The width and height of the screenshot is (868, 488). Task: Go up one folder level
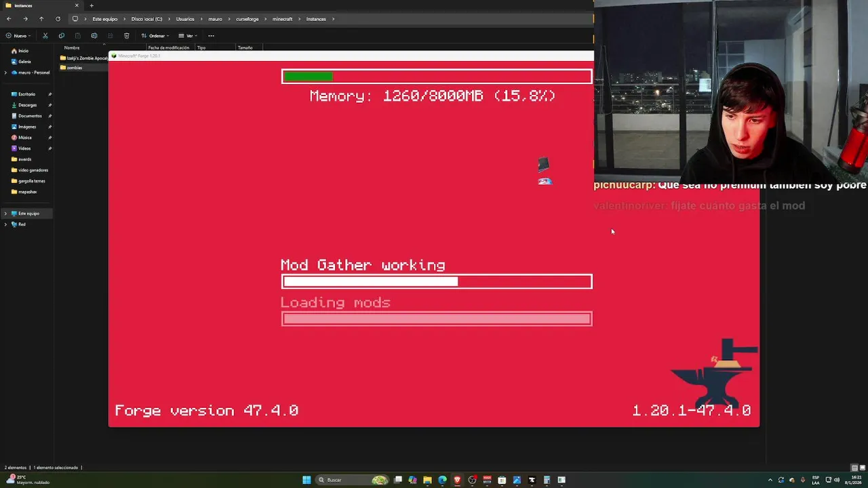coord(41,19)
